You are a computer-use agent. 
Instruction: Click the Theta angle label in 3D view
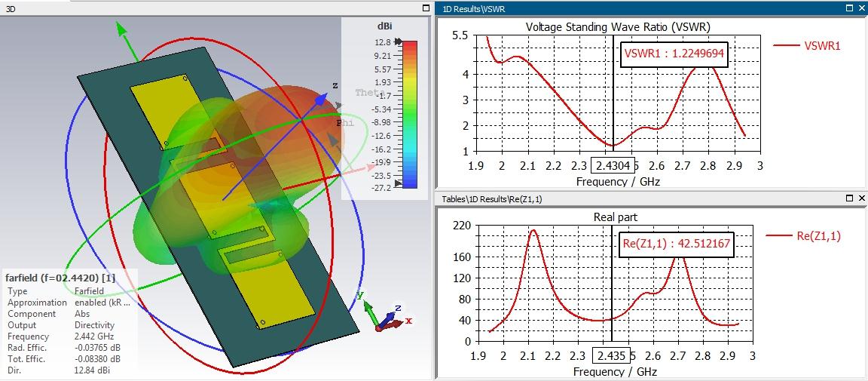coord(370,93)
